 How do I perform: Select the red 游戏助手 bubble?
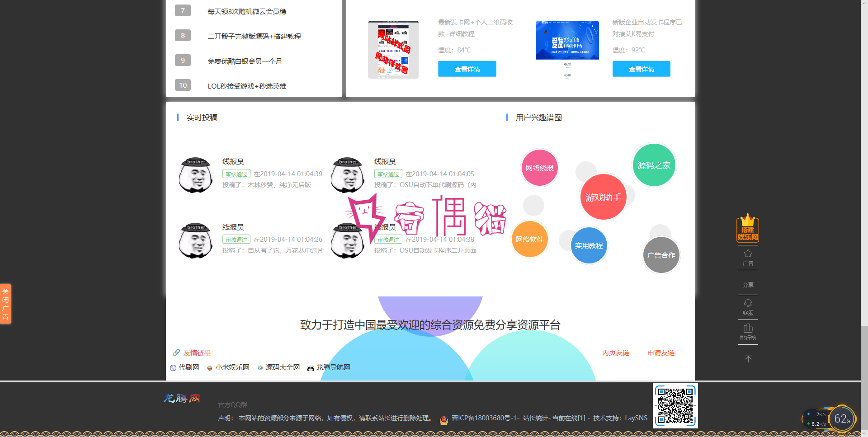pyautogui.click(x=604, y=197)
